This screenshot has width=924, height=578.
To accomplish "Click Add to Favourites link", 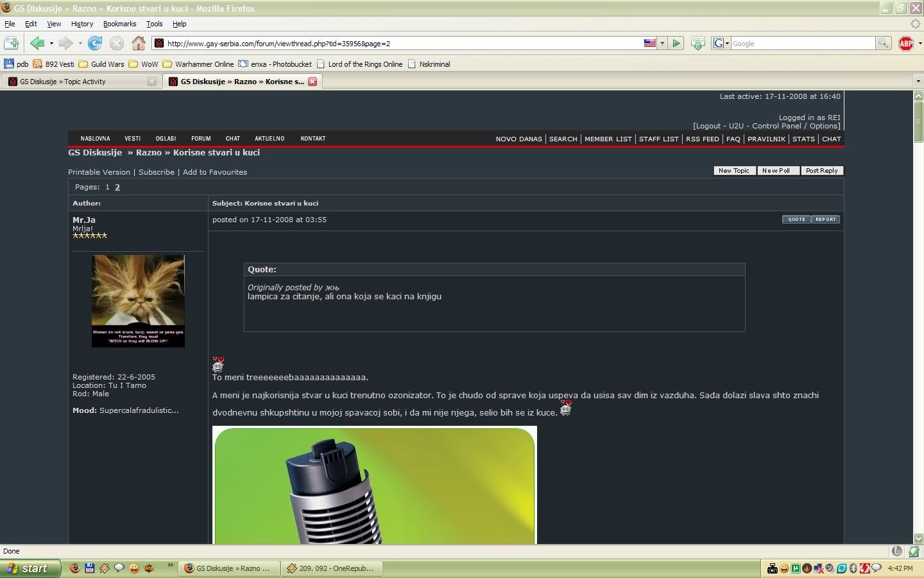I will [x=215, y=172].
